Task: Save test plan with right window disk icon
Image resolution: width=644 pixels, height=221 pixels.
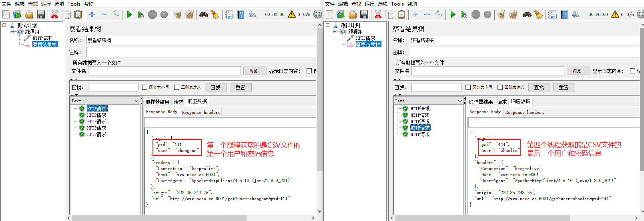Action: pyautogui.click(x=364, y=14)
